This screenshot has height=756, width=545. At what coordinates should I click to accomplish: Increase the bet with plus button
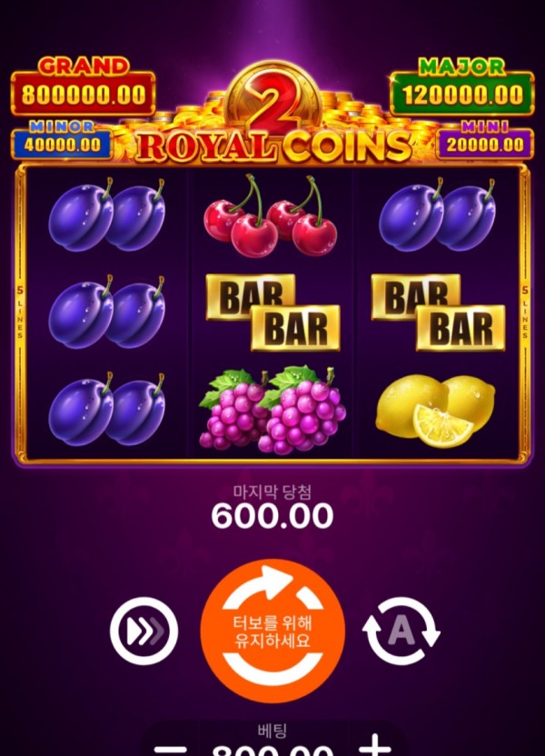point(375,746)
